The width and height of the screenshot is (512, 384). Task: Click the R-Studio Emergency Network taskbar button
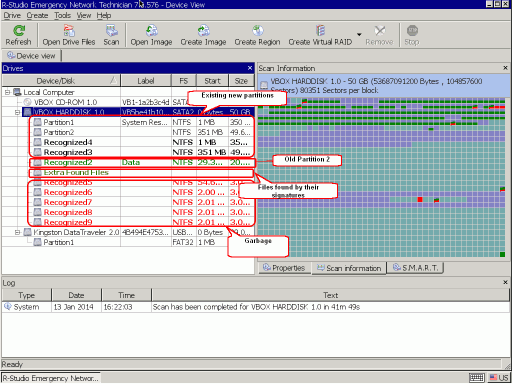coord(51,378)
